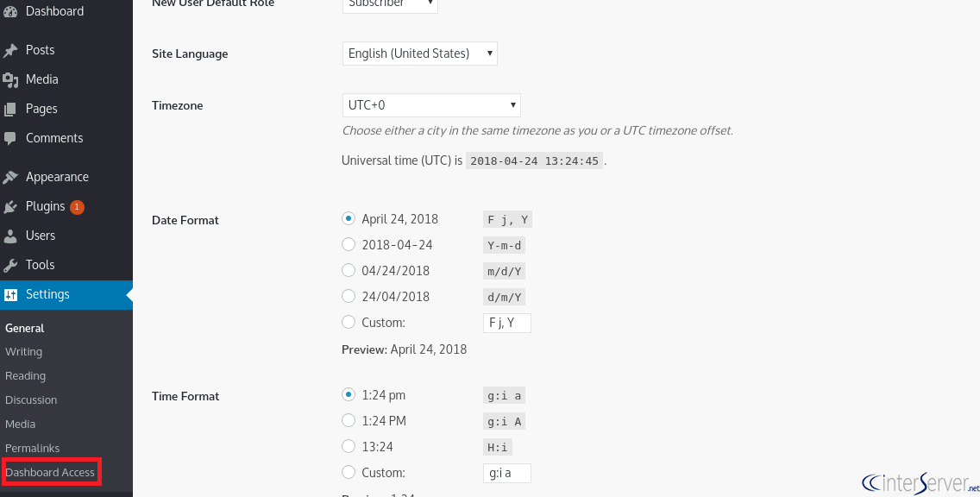Click the Users person icon
This screenshot has width=980, height=497.
10,236
